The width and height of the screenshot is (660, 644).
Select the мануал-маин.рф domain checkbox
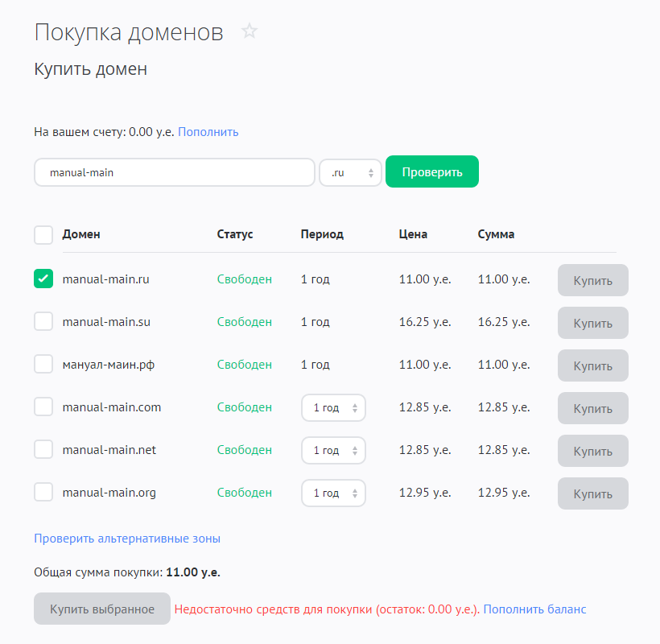click(x=43, y=365)
